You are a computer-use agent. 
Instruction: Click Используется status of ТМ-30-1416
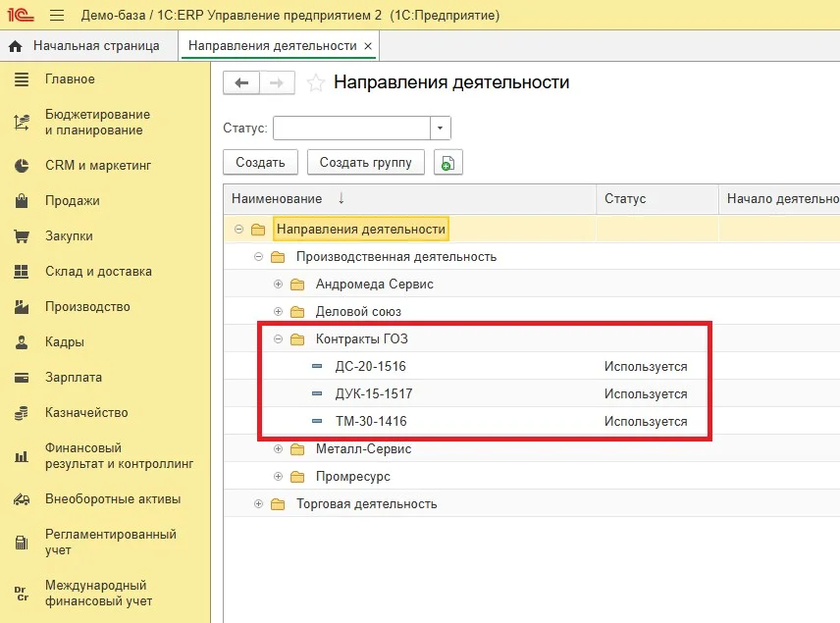tap(646, 421)
